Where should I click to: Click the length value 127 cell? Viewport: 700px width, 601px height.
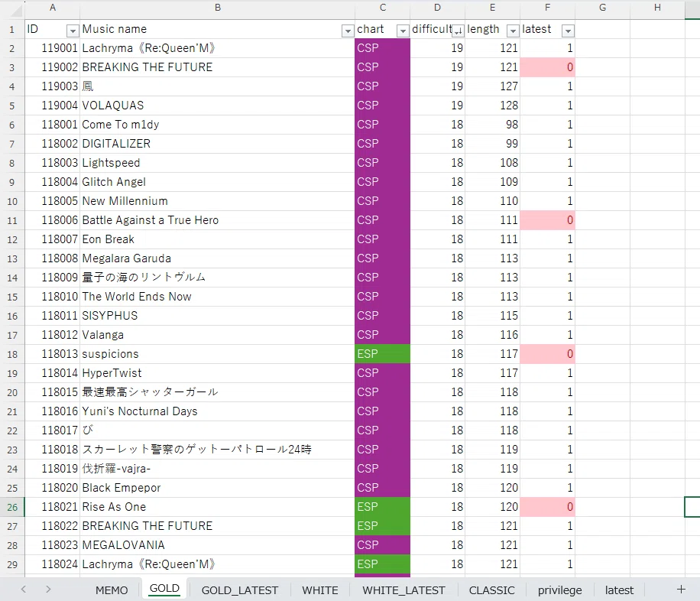click(492, 86)
